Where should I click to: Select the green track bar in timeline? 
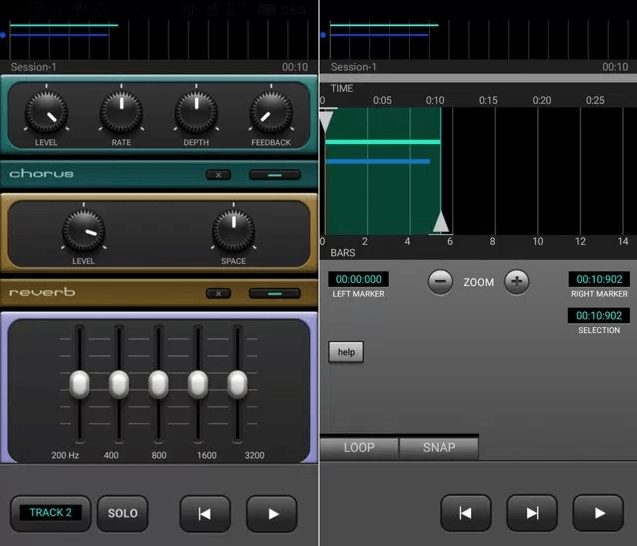click(x=383, y=142)
